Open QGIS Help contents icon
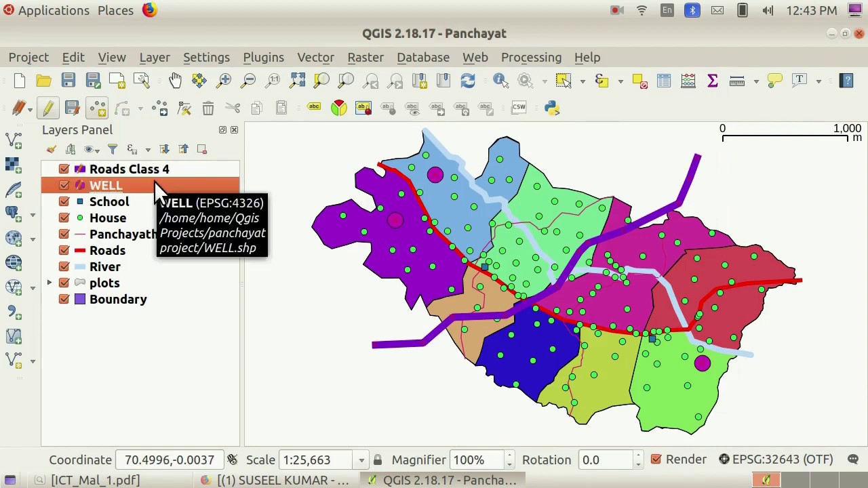The image size is (868, 488). click(846, 81)
